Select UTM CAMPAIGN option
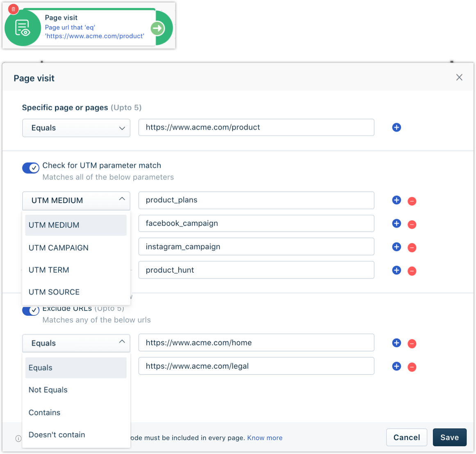 [76, 248]
